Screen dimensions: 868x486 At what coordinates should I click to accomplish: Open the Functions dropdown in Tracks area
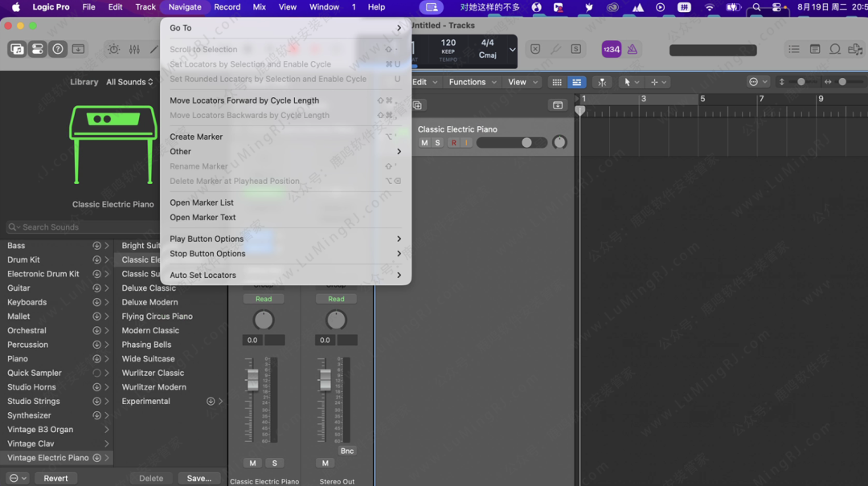pos(472,82)
